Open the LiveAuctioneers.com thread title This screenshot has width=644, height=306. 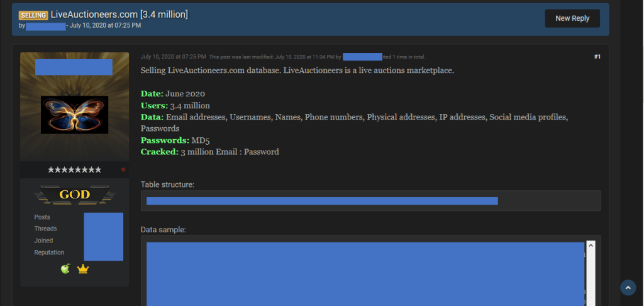(x=119, y=14)
